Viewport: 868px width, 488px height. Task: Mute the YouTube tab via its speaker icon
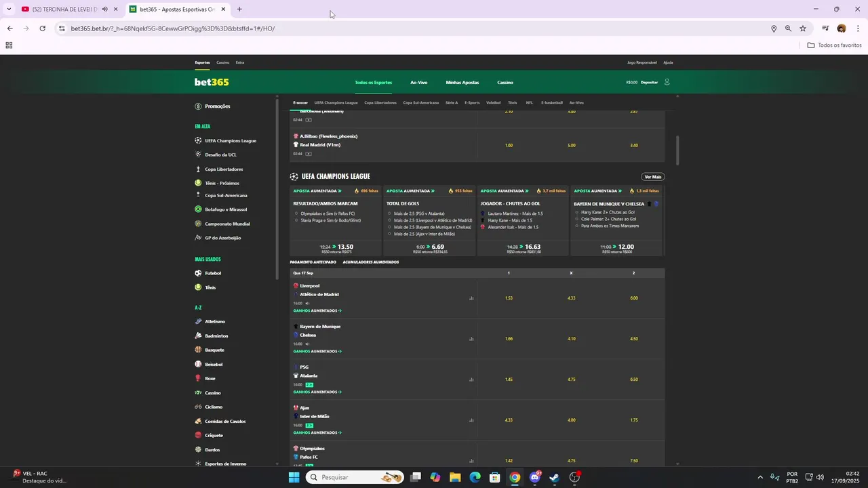point(104,9)
